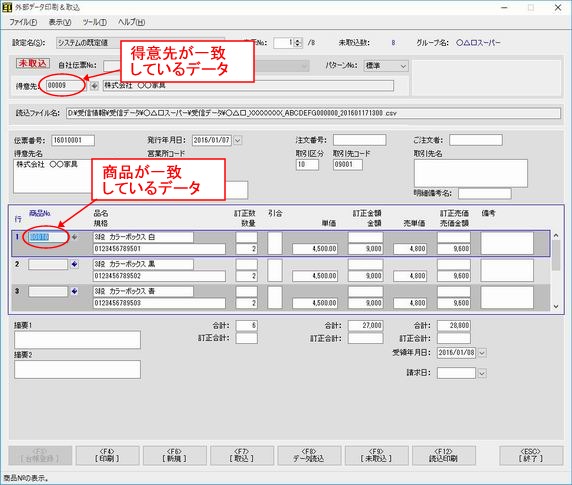Click the 読込ファイル名 path field
The width and height of the screenshot is (572, 485).
point(313,113)
